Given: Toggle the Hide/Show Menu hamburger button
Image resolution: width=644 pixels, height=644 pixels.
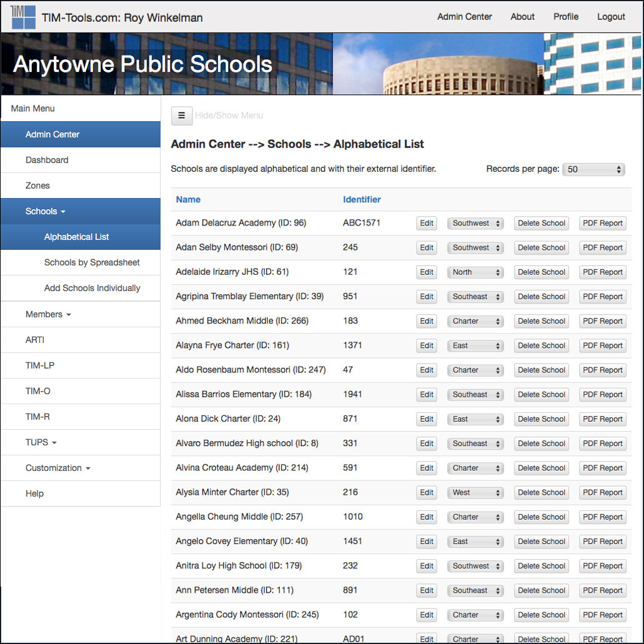Looking at the screenshot, I should click(x=182, y=116).
